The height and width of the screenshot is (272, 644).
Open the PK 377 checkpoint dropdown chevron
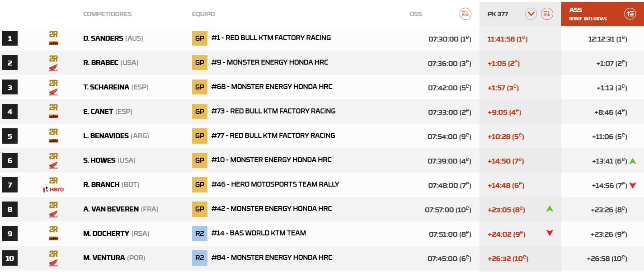[531, 14]
